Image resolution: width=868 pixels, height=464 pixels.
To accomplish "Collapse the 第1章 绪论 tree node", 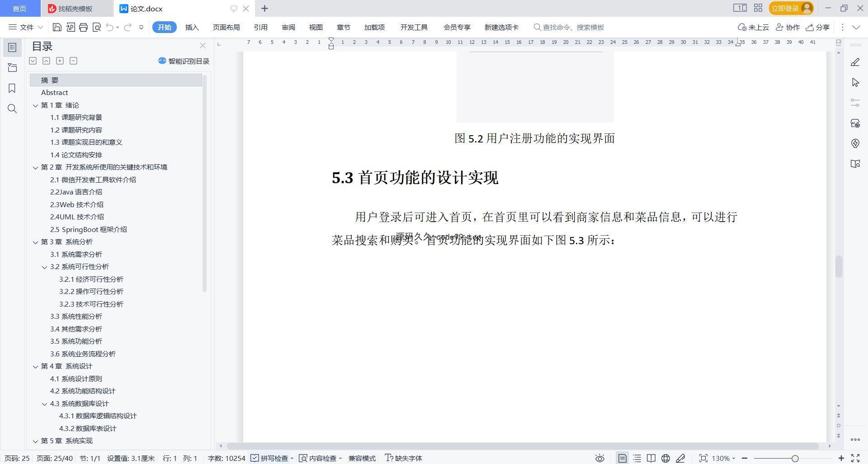I will coord(35,105).
